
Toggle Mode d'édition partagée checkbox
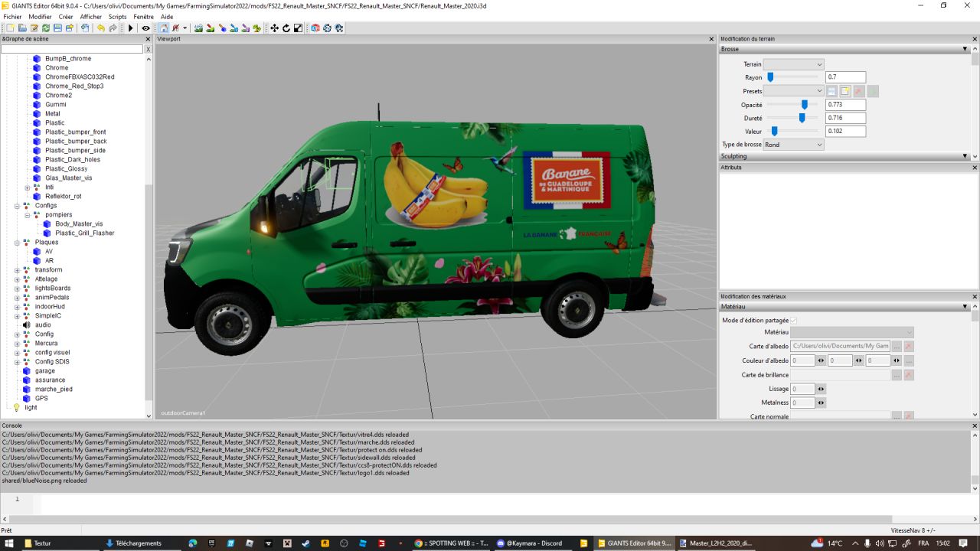[793, 321]
